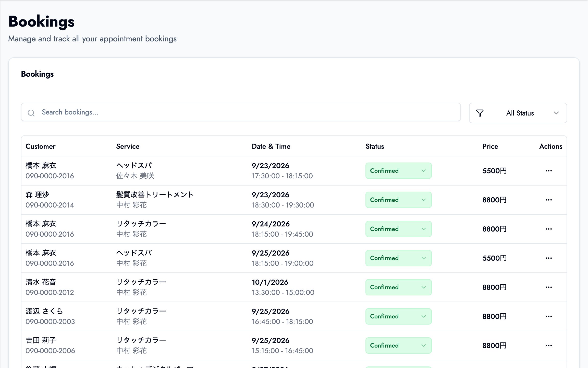Change status of 吉田 莉子 booking
Viewport: 588px width, 368px height.
[398, 346]
